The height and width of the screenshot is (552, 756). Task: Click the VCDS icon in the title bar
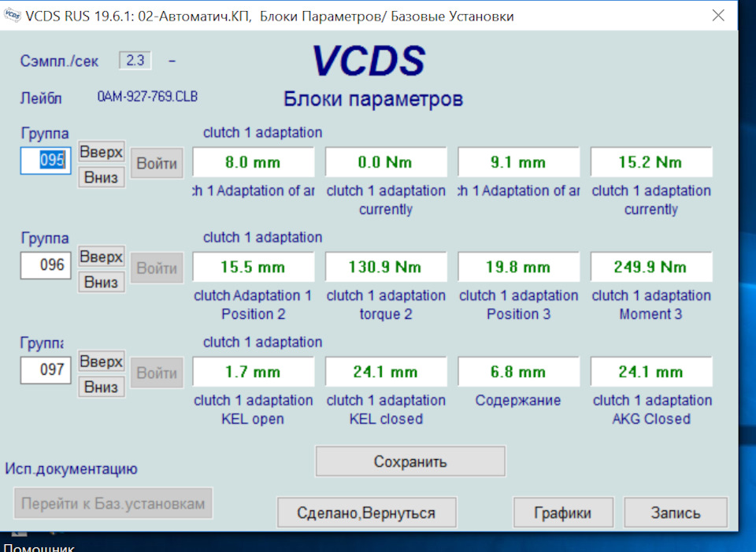pos(12,16)
